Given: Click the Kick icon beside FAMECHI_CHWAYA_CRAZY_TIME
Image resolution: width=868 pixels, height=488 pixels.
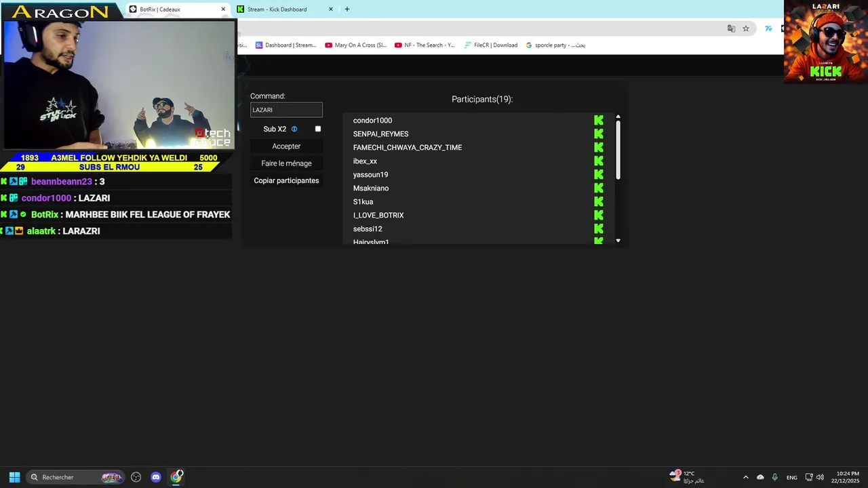Looking at the screenshot, I should pos(599,147).
